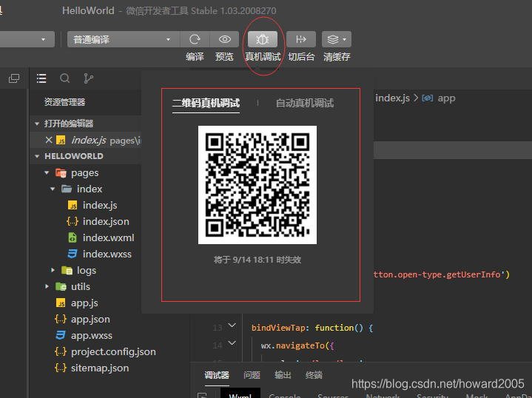The height and width of the screenshot is (398, 532).
Task: Switch to the 问题 panel tab
Action: (x=252, y=375)
